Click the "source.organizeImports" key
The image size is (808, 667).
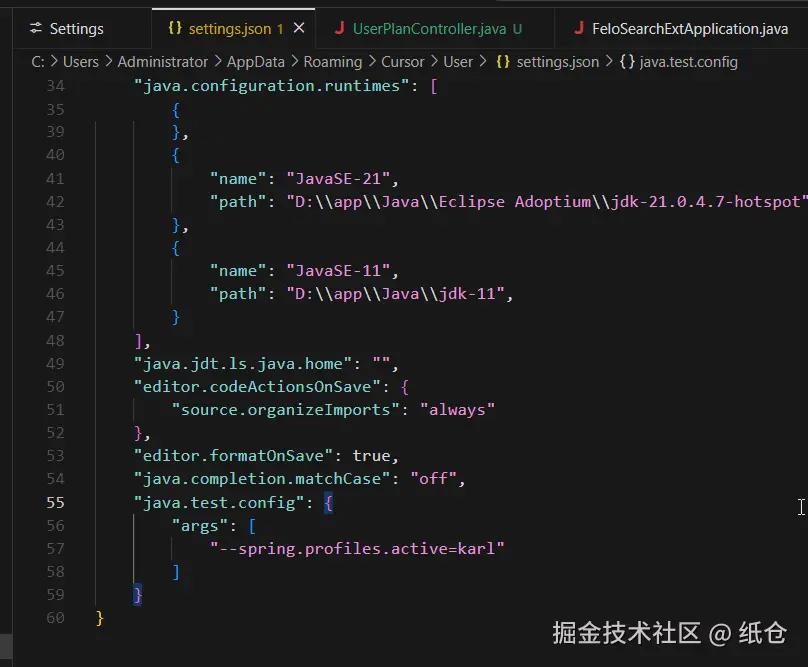pos(286,410)
